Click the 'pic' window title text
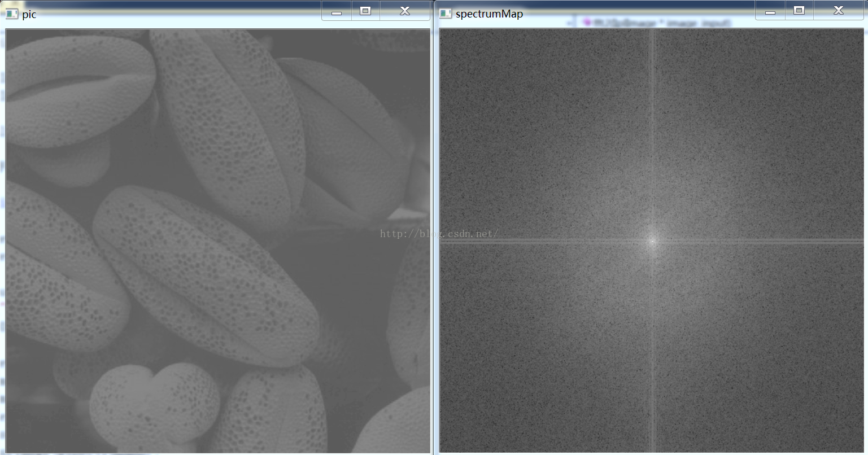Screen dimensions: 868x455 [x=29, y=15]
